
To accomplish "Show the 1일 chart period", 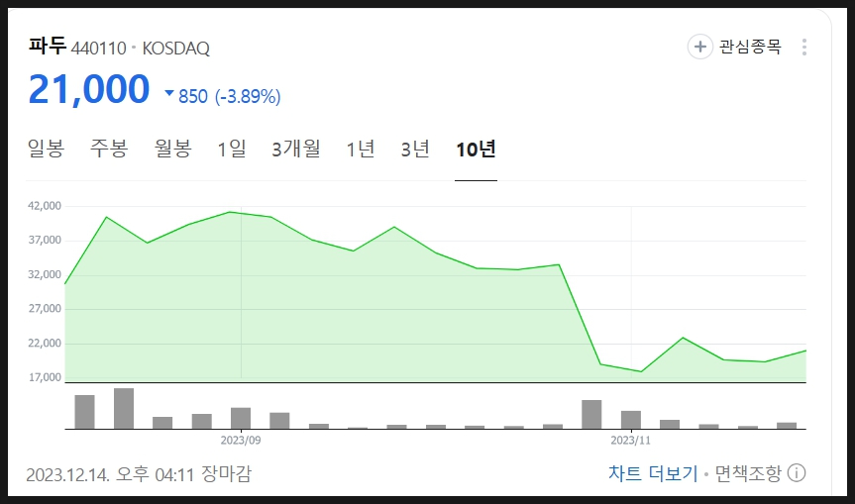I will point(232,149).
